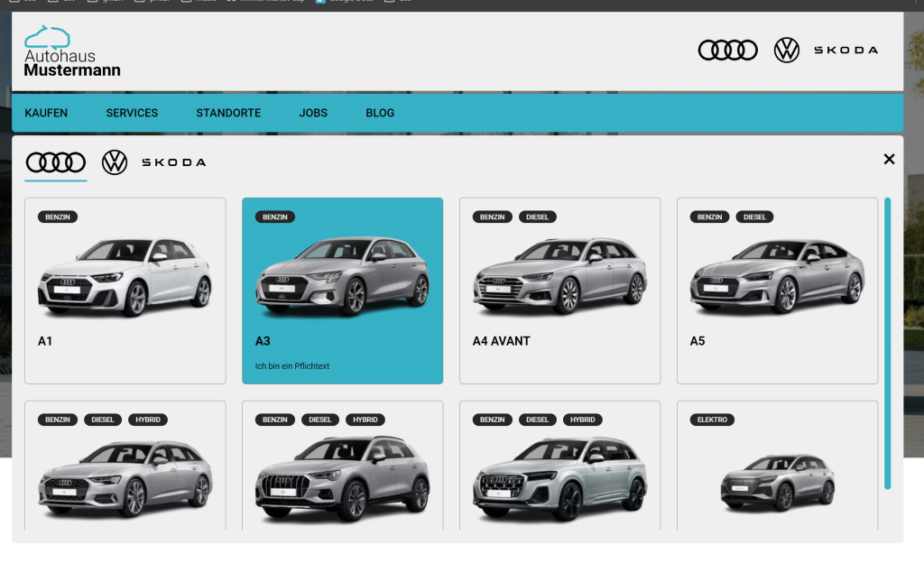Open the BLOG page
Viewport: 924px width, 572px height.
[380, 113]
